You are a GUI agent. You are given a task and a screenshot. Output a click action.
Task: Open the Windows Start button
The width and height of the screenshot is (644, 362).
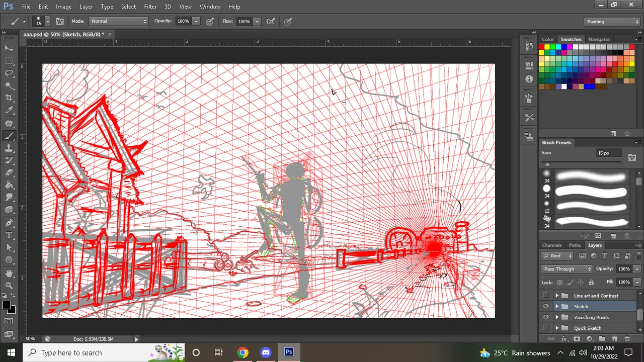tap(11, 352)
